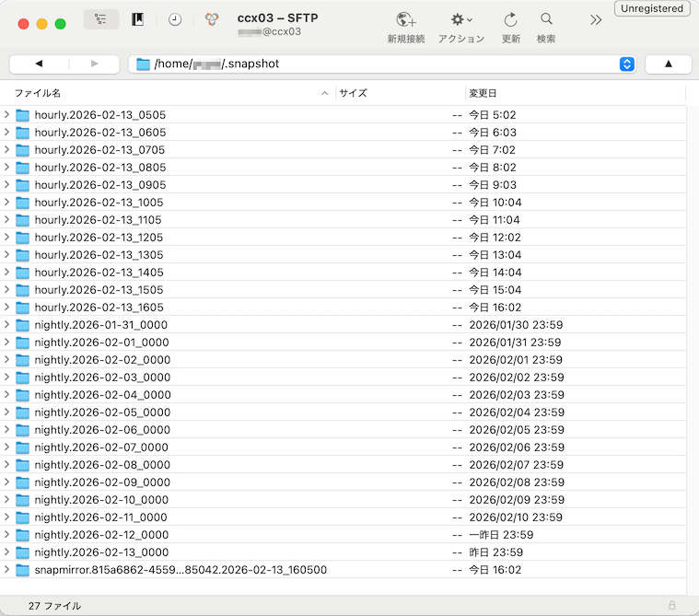Refresh the listing with 更新 icon

coord(510,20)
